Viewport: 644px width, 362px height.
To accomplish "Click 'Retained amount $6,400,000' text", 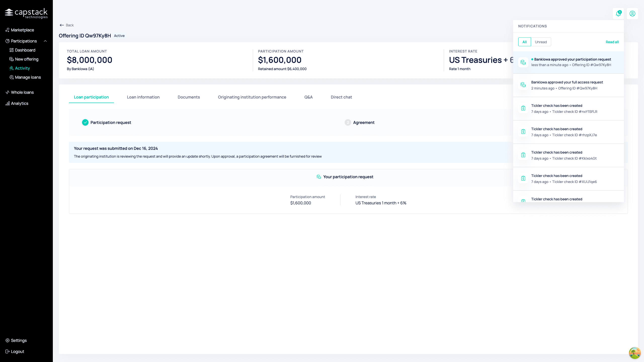I will point(282,69).
